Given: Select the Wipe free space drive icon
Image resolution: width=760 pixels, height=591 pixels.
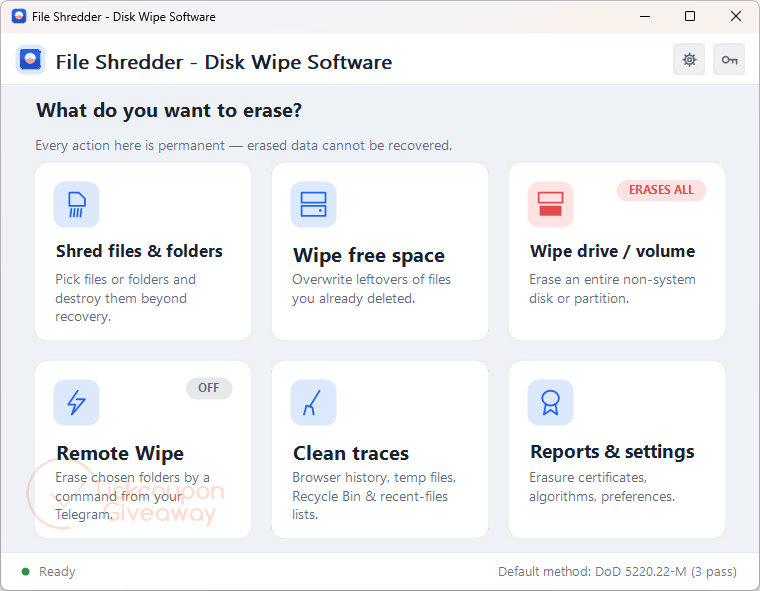Looking at the screenshot, I should pyautogui.click(x=314, y=205).
